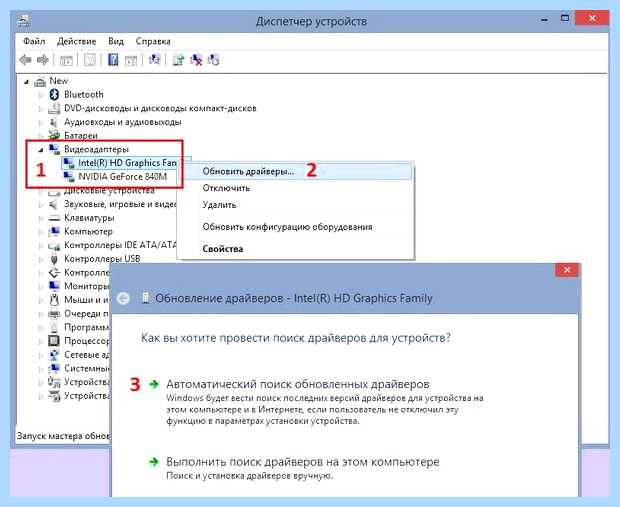Select Выполнить поиск драйверов на этом компьютере
The image size is (620, 507).
tap(302, 462)
